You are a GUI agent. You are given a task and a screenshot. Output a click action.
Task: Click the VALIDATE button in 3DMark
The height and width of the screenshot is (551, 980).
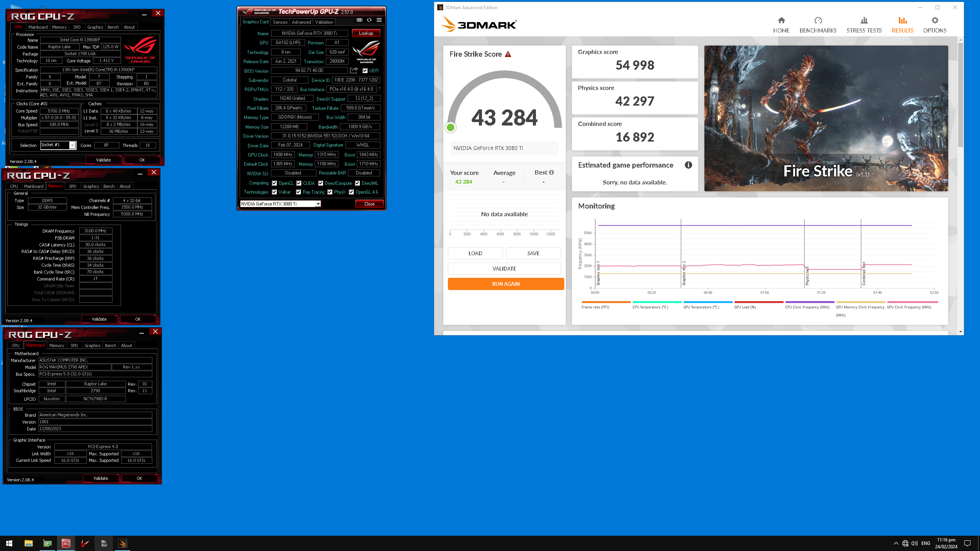click(505, 269)
